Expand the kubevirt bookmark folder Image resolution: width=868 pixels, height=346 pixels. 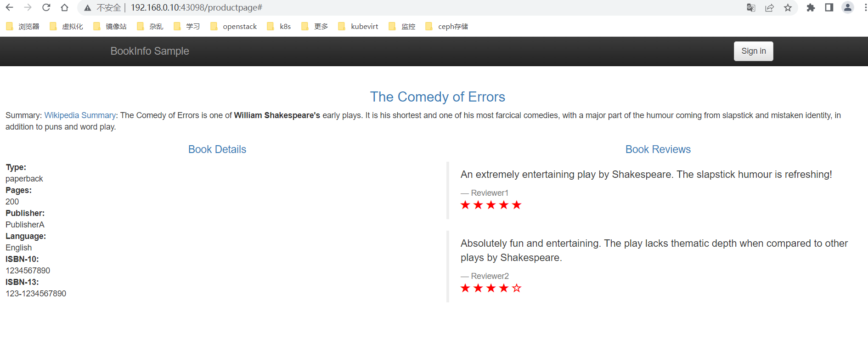(x=358, y=26)
